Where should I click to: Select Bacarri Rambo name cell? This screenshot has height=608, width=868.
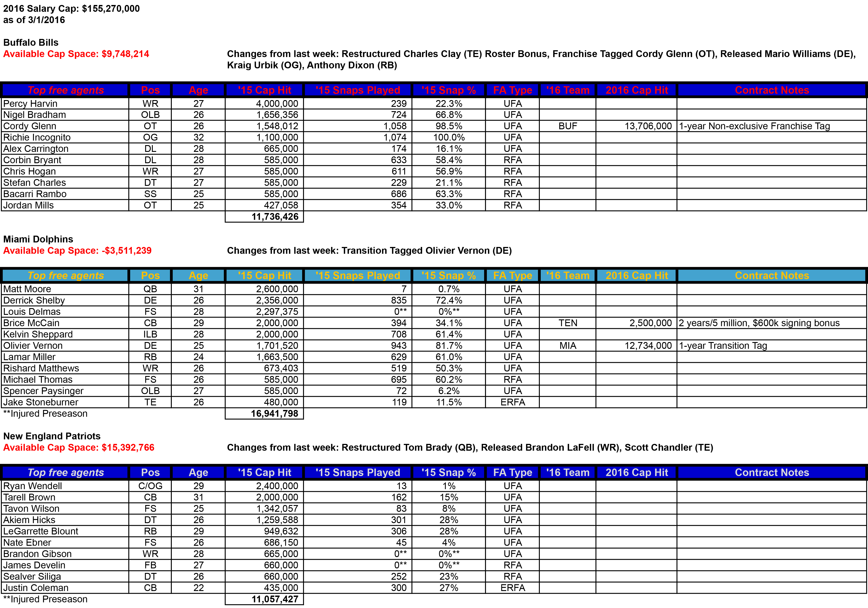[65, 194]
